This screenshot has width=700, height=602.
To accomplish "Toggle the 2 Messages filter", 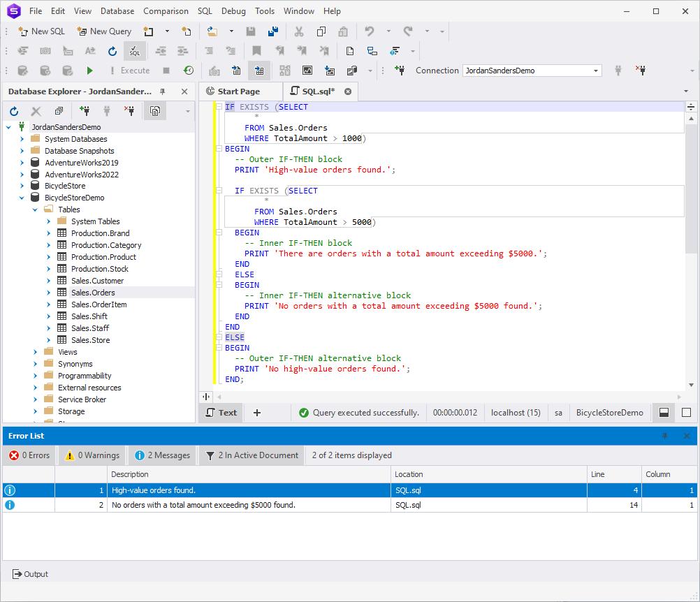I will (163, 455).
